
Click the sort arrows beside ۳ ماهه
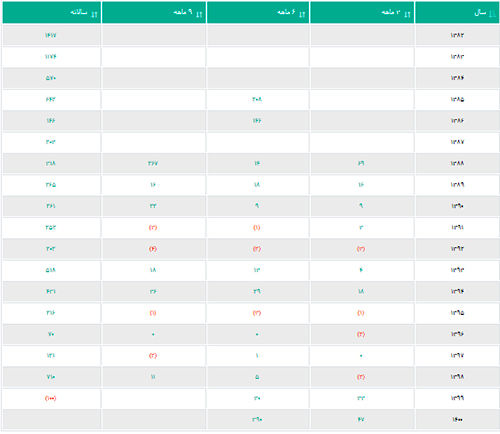[407, 14]
